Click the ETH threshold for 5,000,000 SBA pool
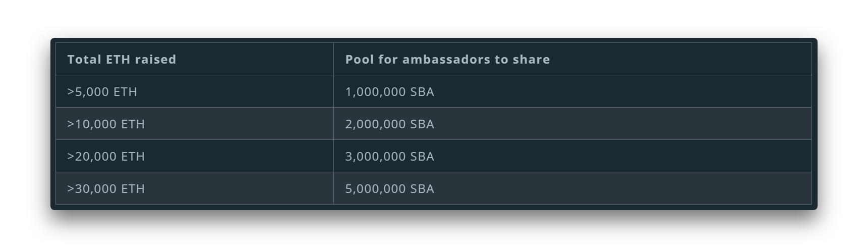 coord(106,188)
